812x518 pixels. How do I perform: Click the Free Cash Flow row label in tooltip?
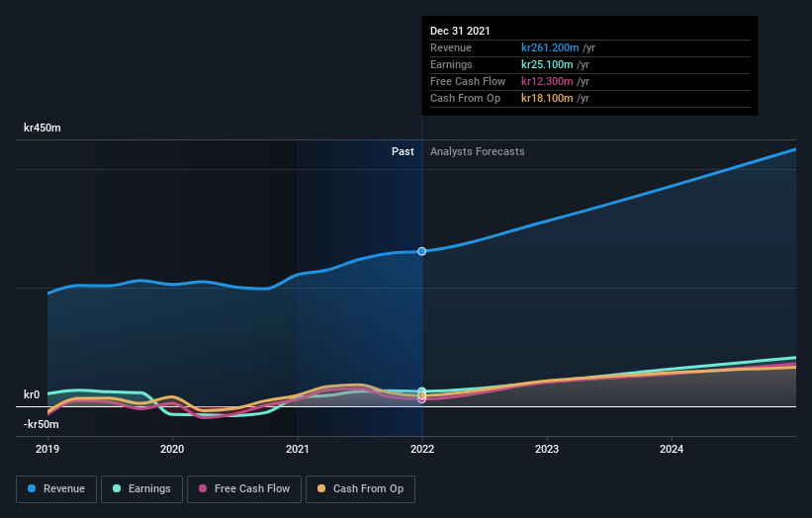(468, 82)
